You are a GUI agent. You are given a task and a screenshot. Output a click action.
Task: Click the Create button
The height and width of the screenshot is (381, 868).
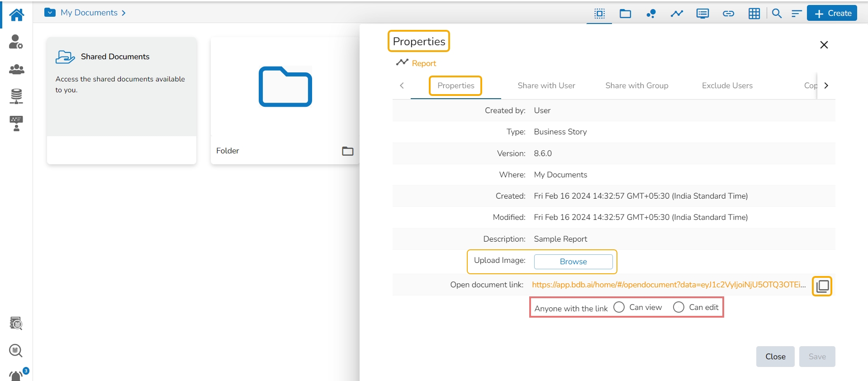tap(832, 14)
